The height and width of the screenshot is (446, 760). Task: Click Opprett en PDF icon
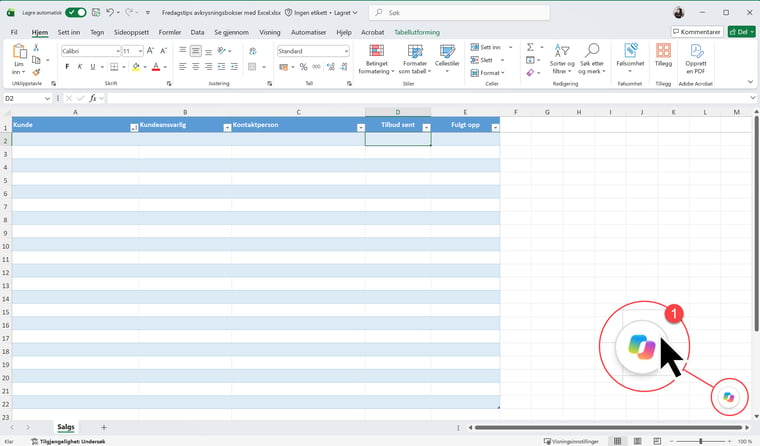click(x=696, y=50)
